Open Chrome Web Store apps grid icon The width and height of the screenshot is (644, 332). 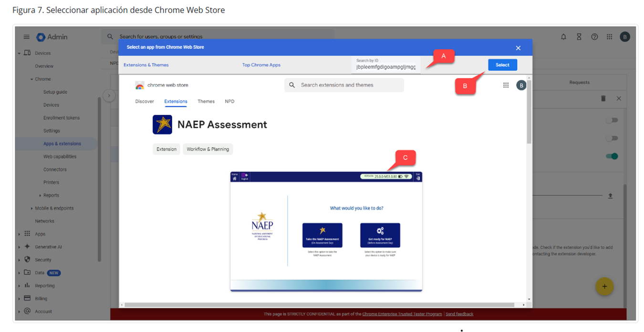(x=506, y=85)
